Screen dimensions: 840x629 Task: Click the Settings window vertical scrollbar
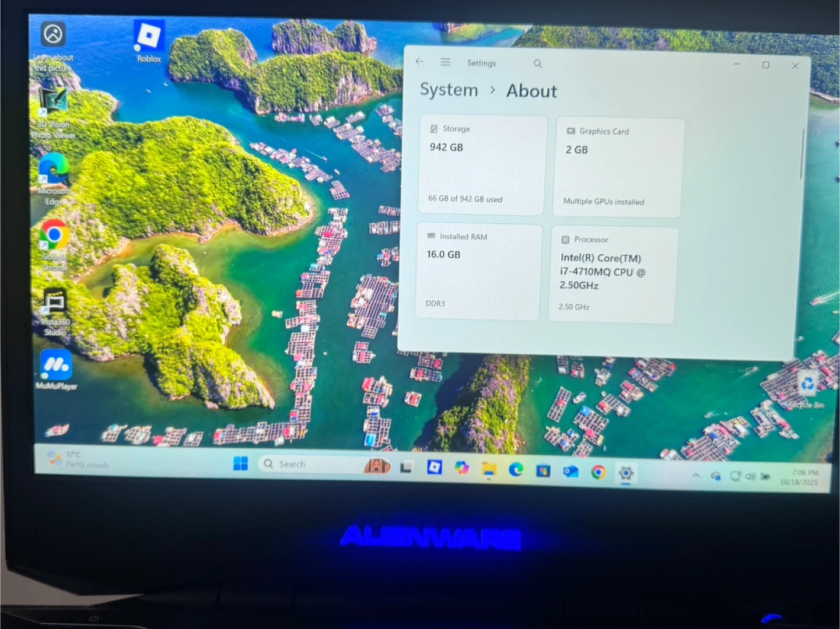point(802,154)
